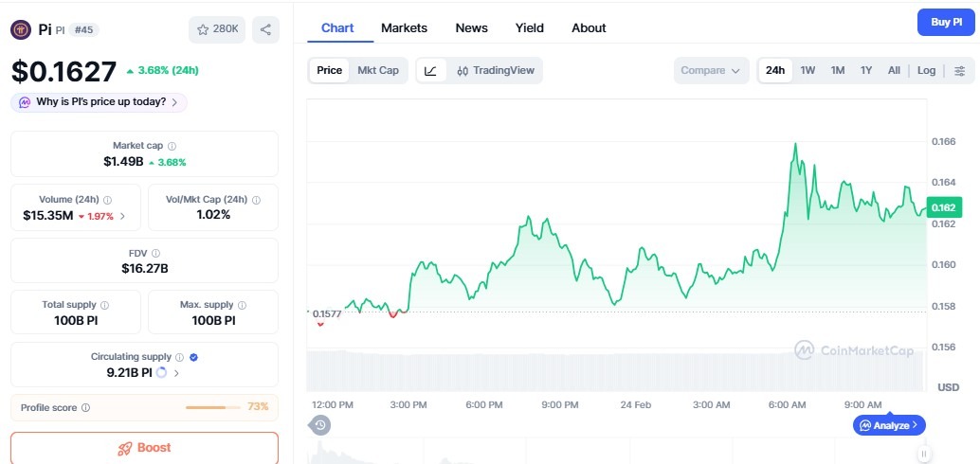Click the $15.35M volume value
The height and width of the screenshot is (464, 980).
[x=48, y=216]
